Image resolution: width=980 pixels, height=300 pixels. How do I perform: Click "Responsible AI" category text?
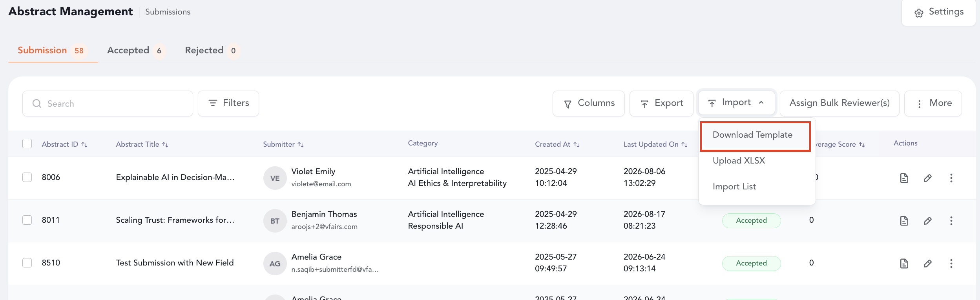coord(436,226)
